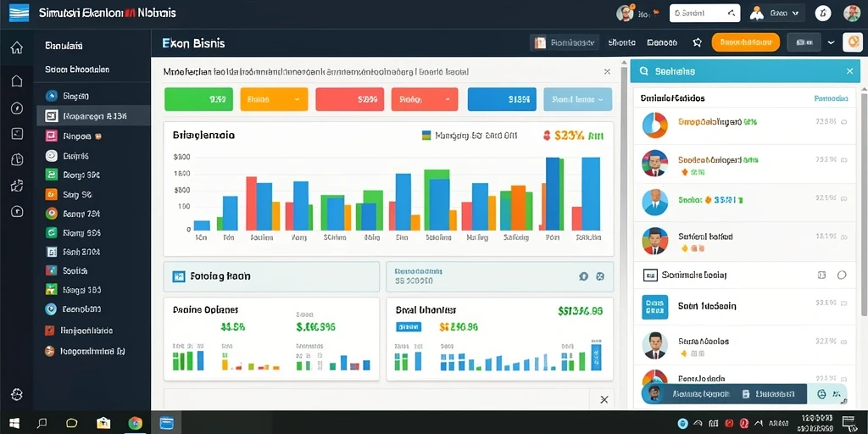Open the blue square tile list item
Image resolution: width=868 pixels, height=434 pixels.
(744, 307)
